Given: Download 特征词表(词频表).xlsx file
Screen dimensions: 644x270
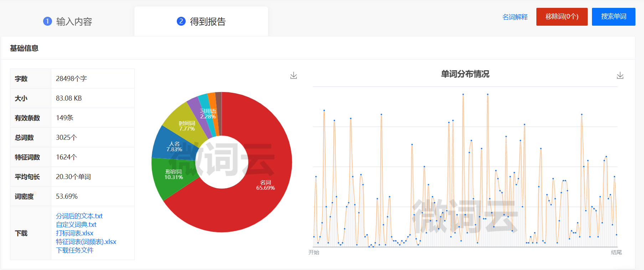Looking at the screenshot, I should coord(86,242).
